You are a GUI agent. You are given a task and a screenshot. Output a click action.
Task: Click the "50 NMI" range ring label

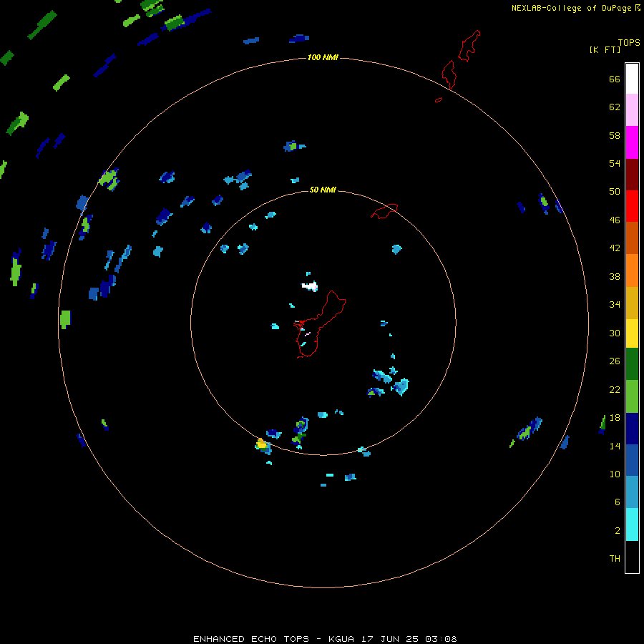(x=323, y=190)
